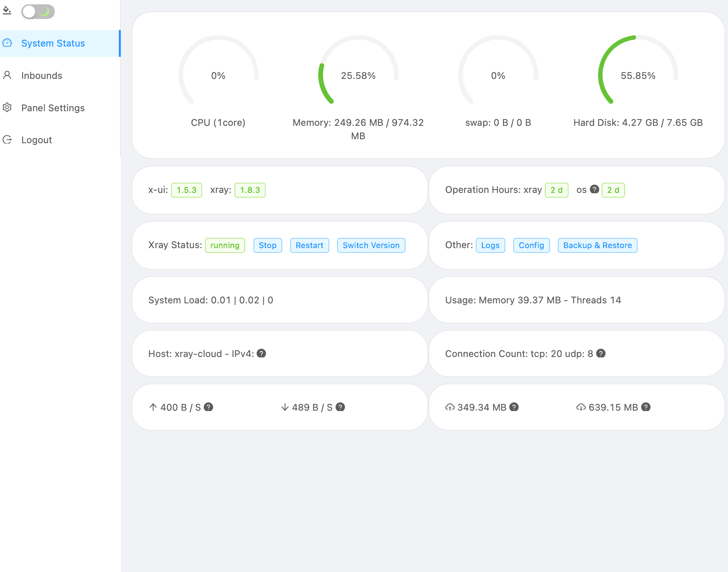Stop the Xray service
The height and width of the screenshot is (572, 728).
click(x=268, y=245)
